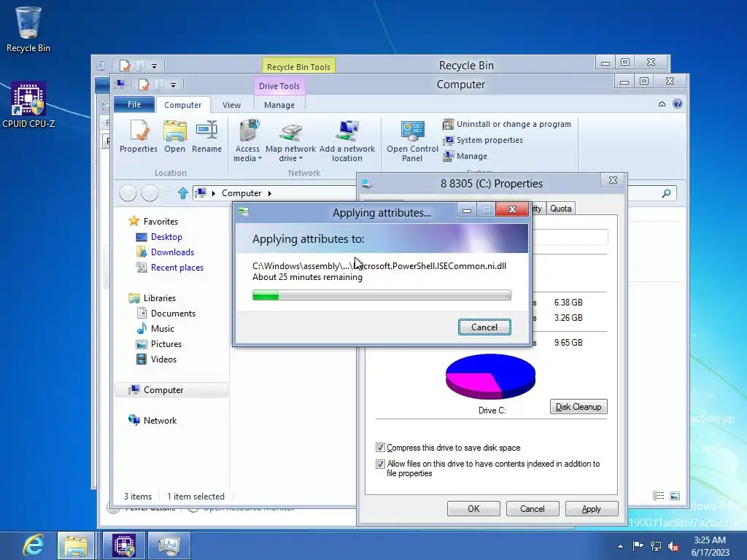This screenshot has height=560, width=747.
Task: Click the attributes progress bar
Action: click(382, 295)
